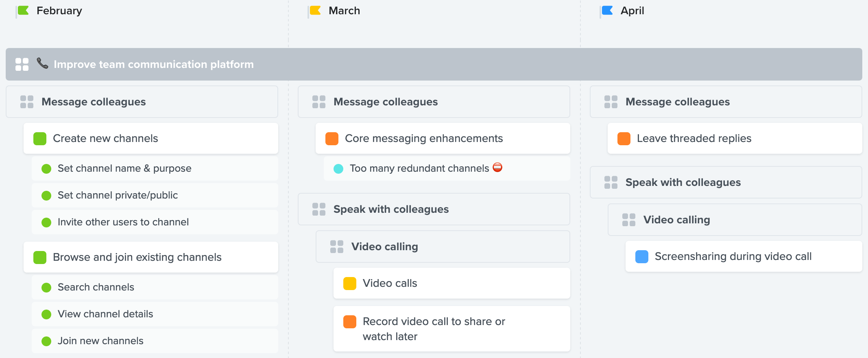Click the yellow status square on Video calls
The image size is (868, 358).
[x=350, y=284]
